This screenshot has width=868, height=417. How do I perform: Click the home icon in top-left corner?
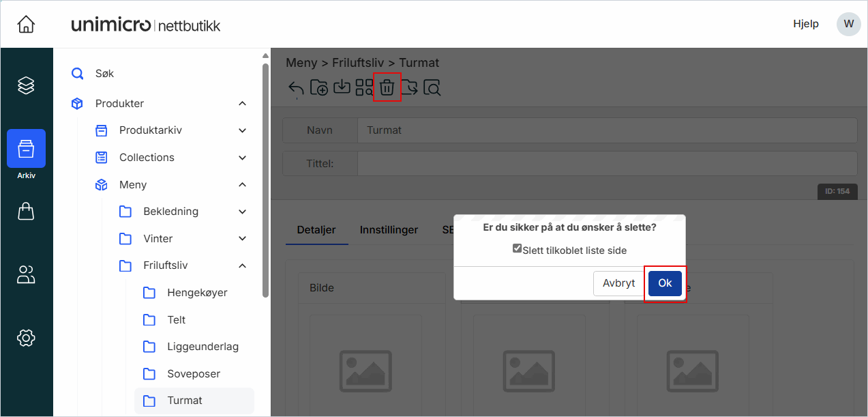click(26, 25)
